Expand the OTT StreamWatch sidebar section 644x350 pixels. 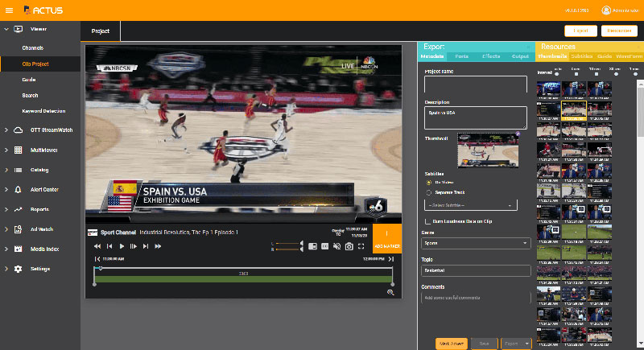7,130
